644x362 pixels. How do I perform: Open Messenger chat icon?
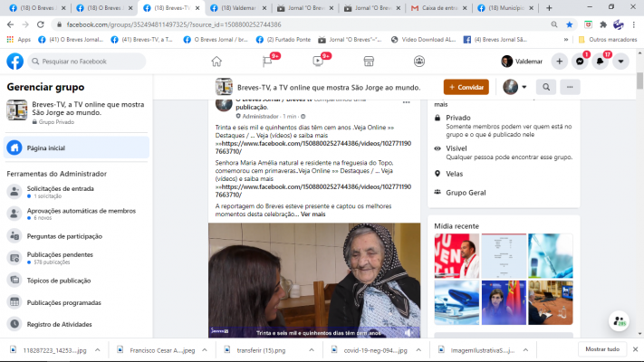[x=581, y=62]
